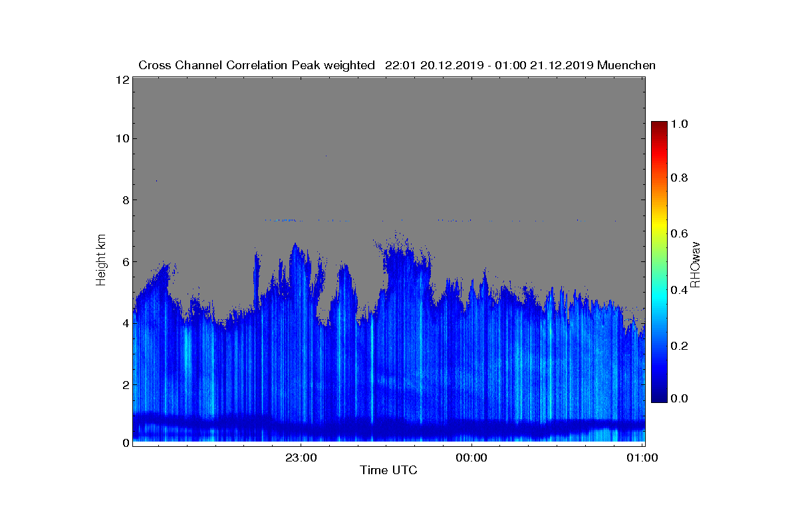Click the tall cloud peak near 6.8 km
The width and height of the screenshot is (798, 532).
397,234
